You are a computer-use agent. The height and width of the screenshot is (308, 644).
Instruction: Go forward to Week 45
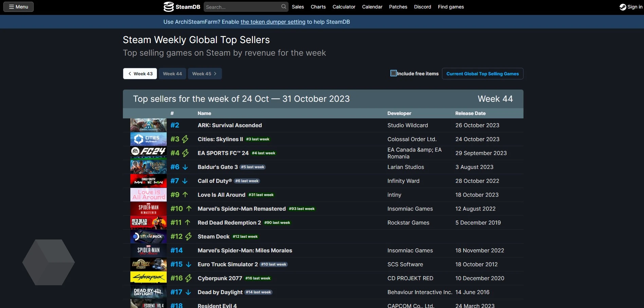205,74
